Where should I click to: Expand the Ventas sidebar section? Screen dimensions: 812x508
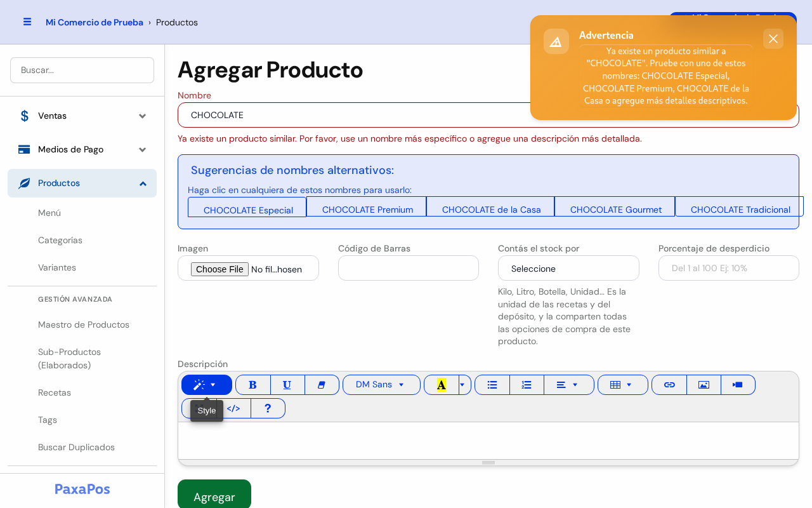click(143, 116)
